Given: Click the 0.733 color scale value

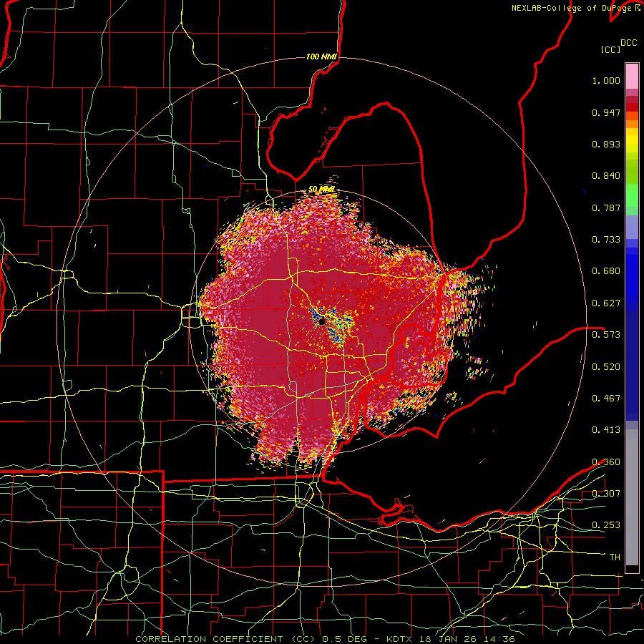Looking at the screenshot, I should point(606,240).
